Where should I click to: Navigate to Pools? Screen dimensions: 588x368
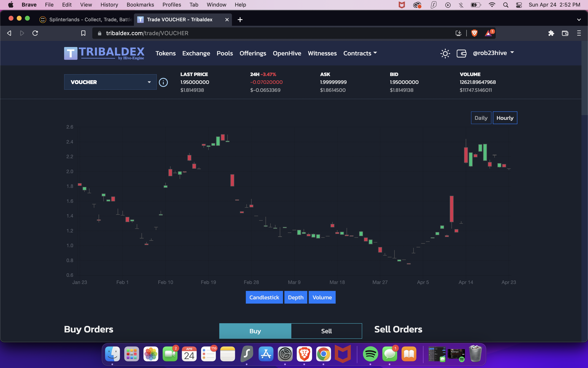[x=225, y=53]
